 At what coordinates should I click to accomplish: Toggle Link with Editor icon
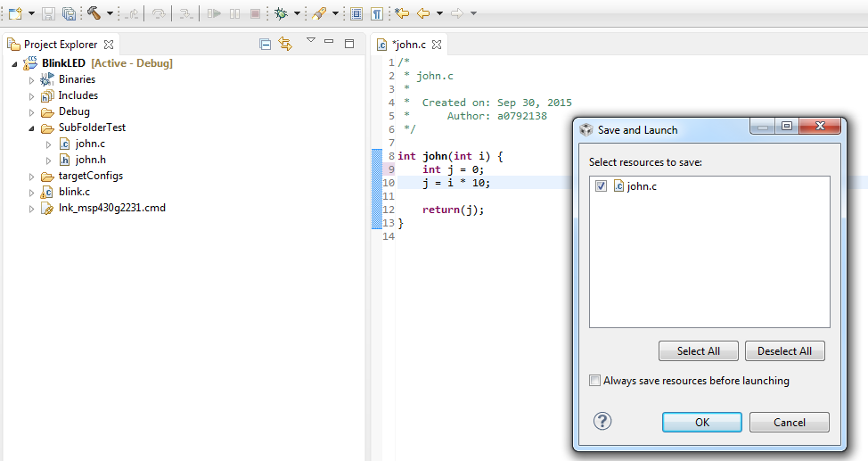click(x=285, y=44)
